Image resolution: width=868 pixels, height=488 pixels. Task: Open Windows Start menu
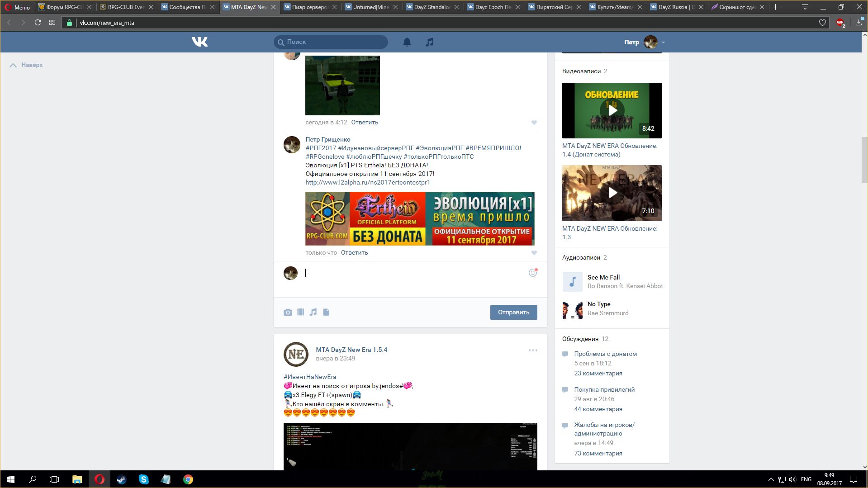(x=11, y=479)
